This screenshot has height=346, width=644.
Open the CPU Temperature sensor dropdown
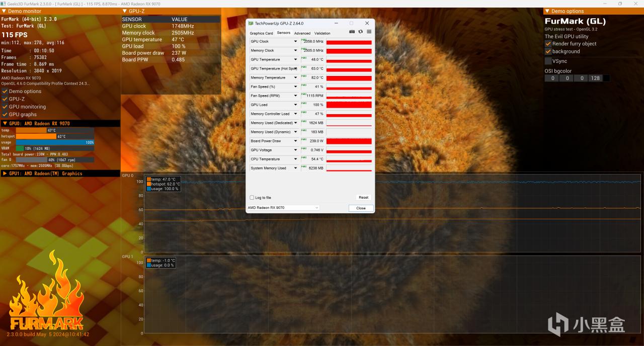pyautogui.click(x=295, y=159)
